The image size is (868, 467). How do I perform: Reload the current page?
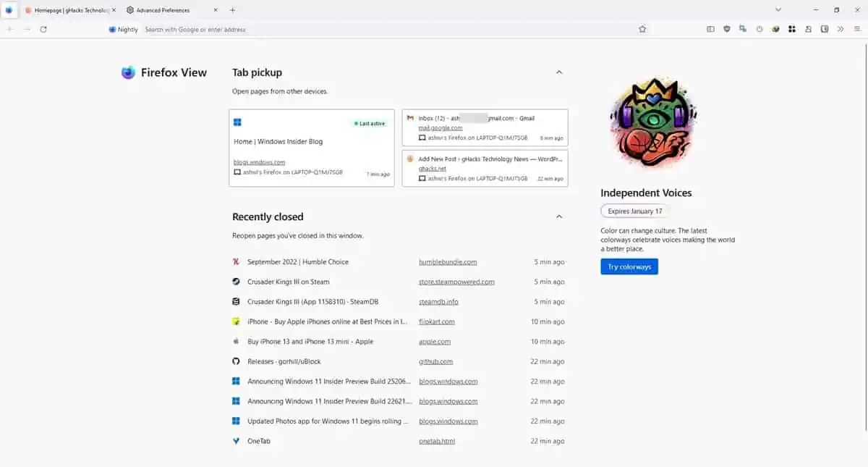pyautogui.click(x=43, y=29)
